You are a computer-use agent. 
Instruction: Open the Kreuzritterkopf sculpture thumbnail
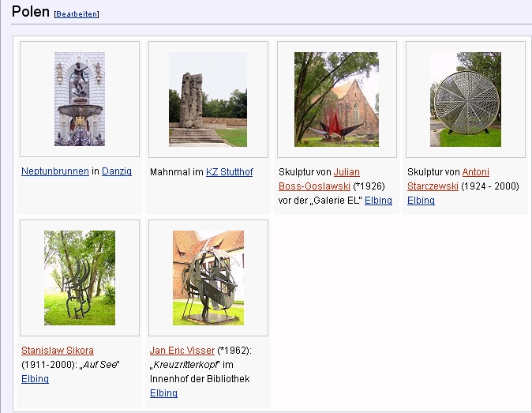208,278
